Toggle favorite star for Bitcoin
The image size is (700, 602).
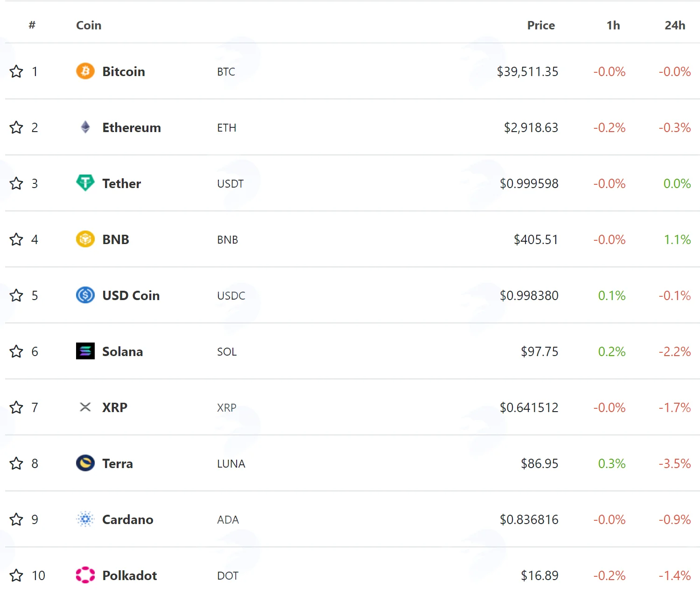(16, 71)
